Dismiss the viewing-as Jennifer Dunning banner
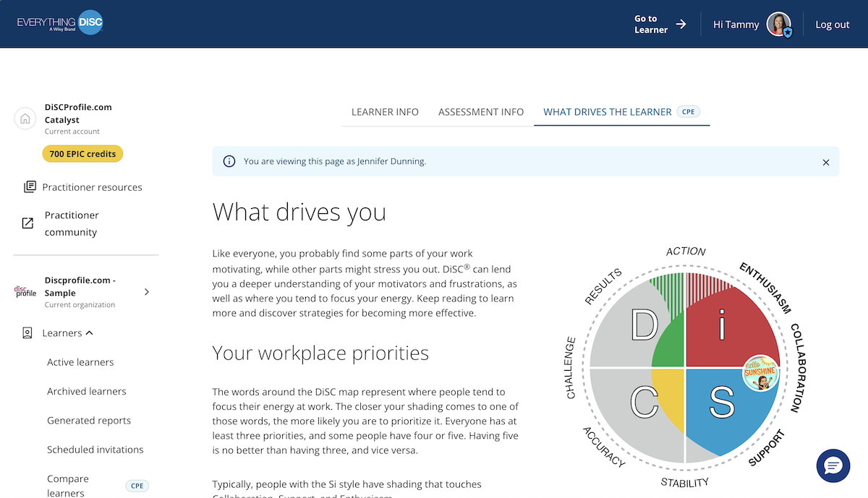This screenshot has width=868, height=498. 826,163
